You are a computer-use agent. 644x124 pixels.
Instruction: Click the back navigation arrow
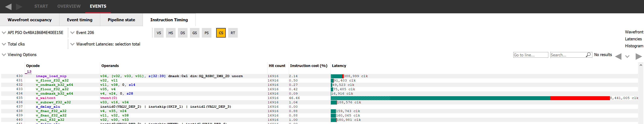(x=8, y=7)
